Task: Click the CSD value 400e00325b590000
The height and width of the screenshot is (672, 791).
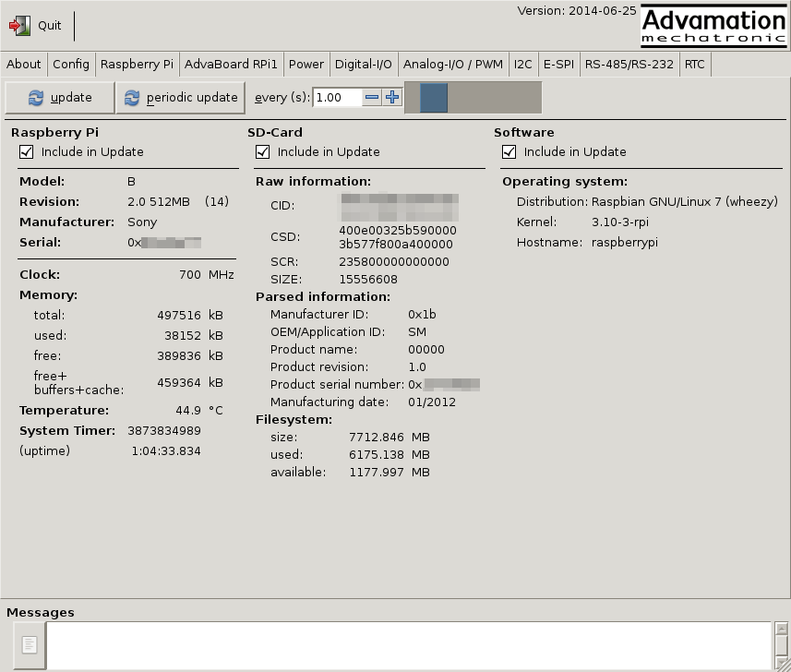Action: coord(398,231)
